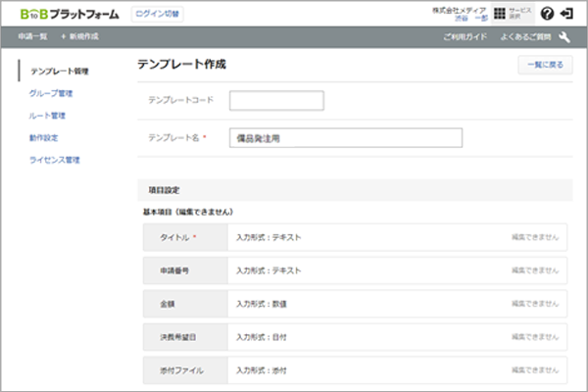Viewport: 588px width, 392px height.
Task: Go to 申請一覧 in the navigation bar
Action: 32,36
